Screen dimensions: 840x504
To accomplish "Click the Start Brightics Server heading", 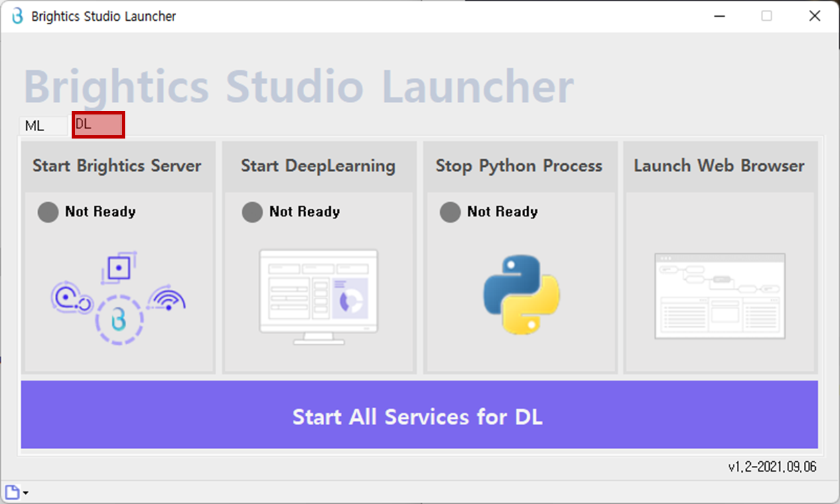I will [x=117, y=166].
